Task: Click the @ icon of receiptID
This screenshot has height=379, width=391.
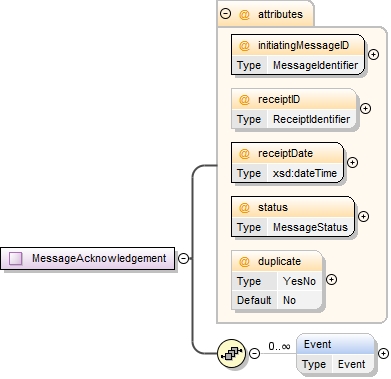Action: 244,99
